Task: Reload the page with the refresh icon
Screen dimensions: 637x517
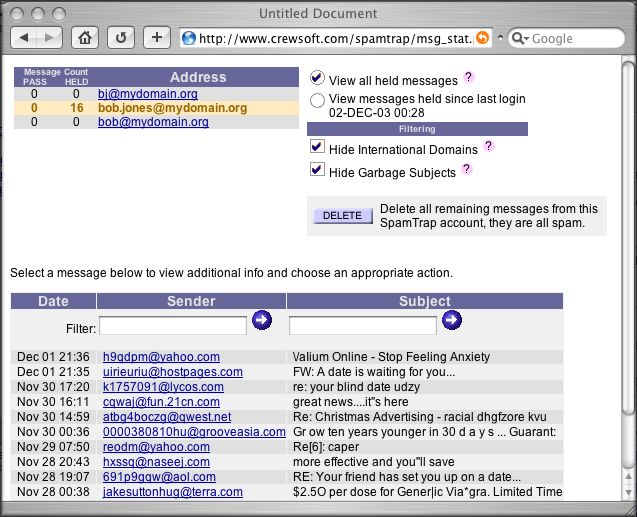Action: click(x=121, y=38)
